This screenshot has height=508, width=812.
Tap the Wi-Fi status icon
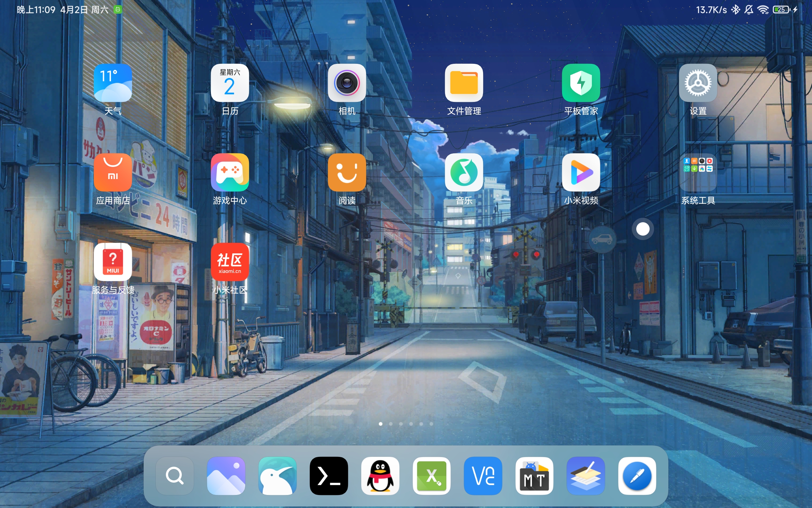point(763,10)
